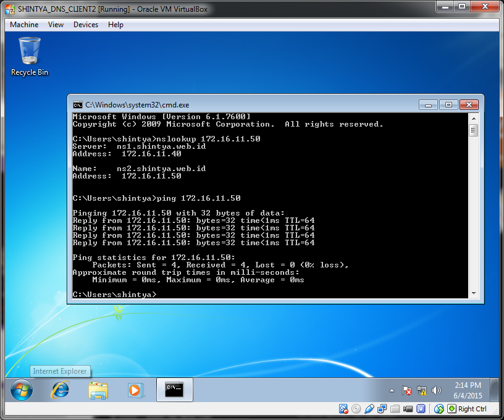Click VirtualBox shared folders indicator

395,409
